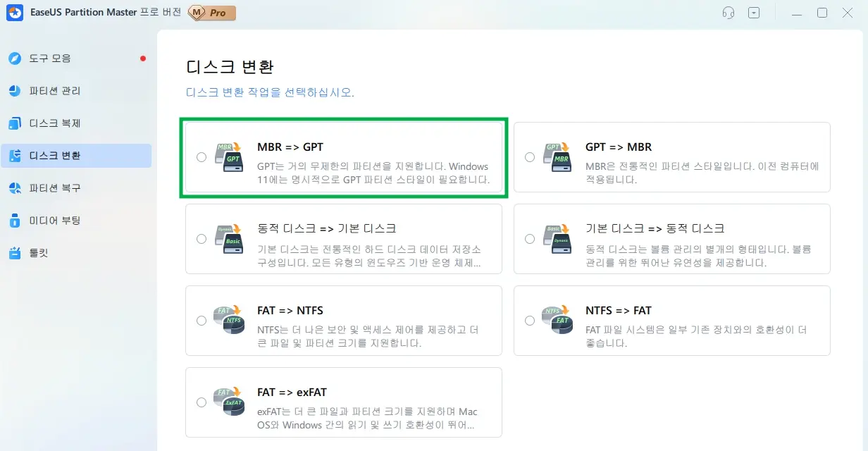Click the Pro badge in the title bar
Screen dimensions: 868x451
click(212, 12)
